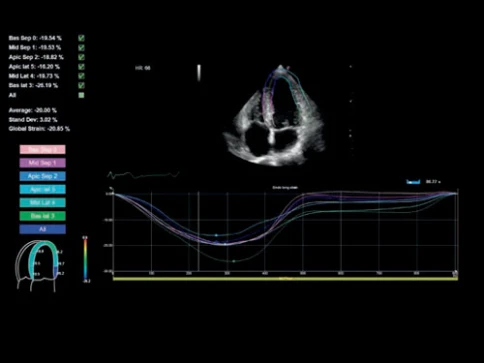Click the bull's-eye segment diagram
This screenshot has height=363, width=484.
click(39, 266)
